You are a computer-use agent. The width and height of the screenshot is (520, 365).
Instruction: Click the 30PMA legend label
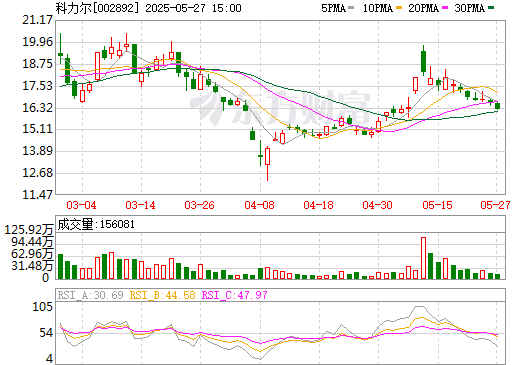coord(469,8)
